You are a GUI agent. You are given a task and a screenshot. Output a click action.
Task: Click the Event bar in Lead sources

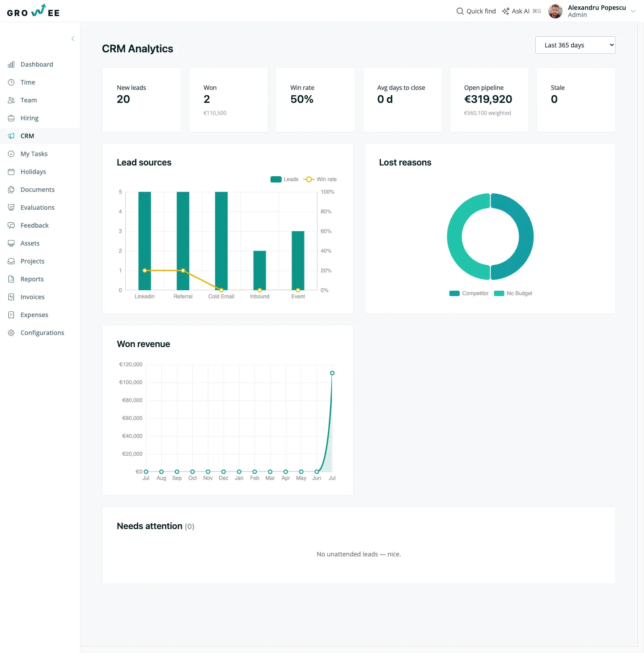[x=298, y=261]
